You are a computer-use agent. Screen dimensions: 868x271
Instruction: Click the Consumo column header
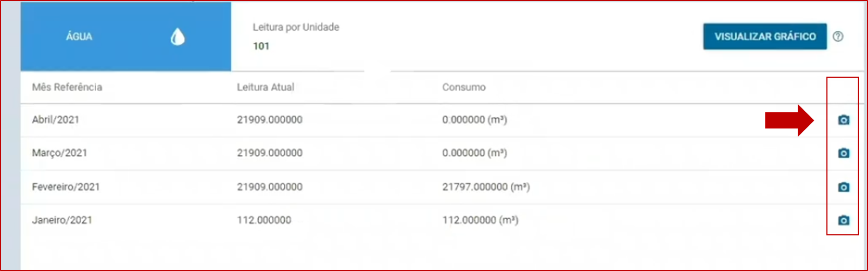click(x=464, y=87)
